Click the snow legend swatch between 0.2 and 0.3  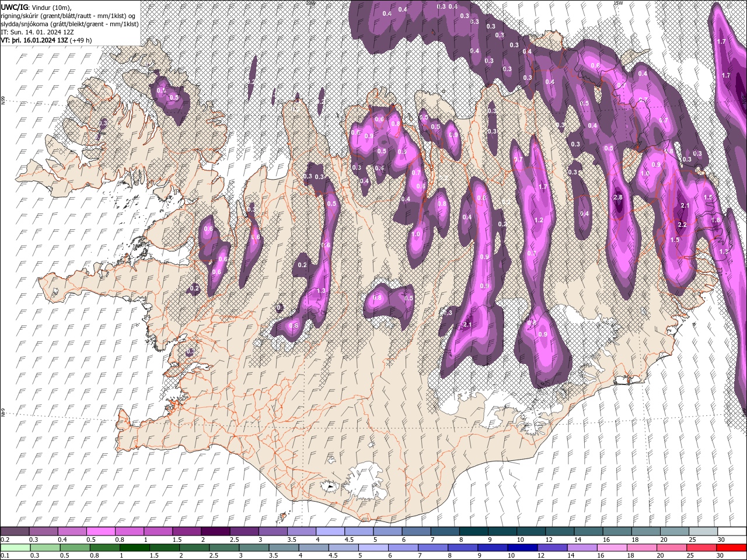(x=15, y=531)
